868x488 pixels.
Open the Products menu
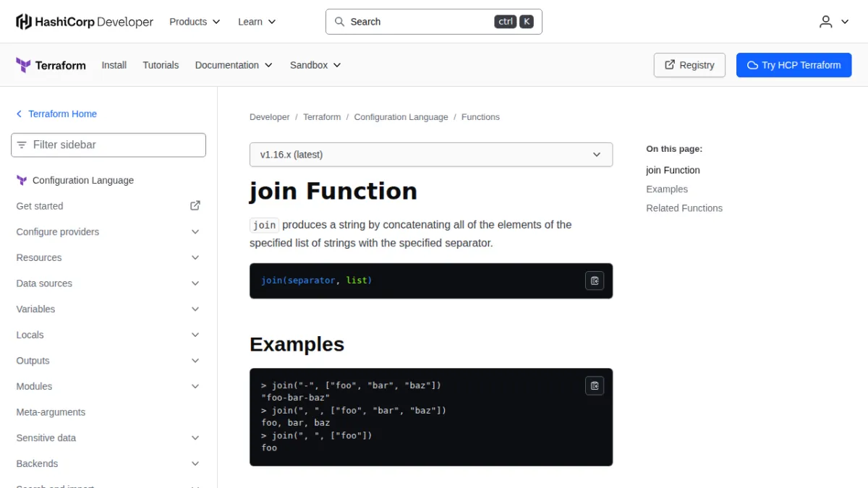click(x=195, y=22)
